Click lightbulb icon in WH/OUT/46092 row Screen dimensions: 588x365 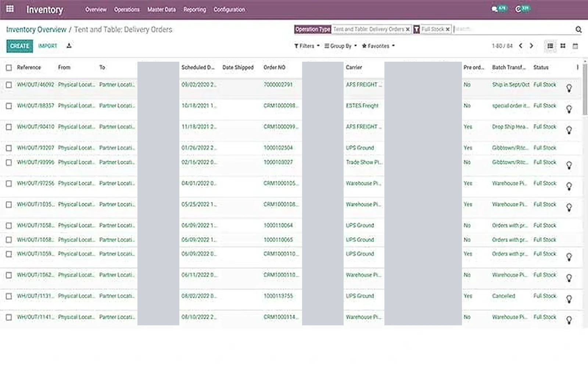(x=569, y=88)
